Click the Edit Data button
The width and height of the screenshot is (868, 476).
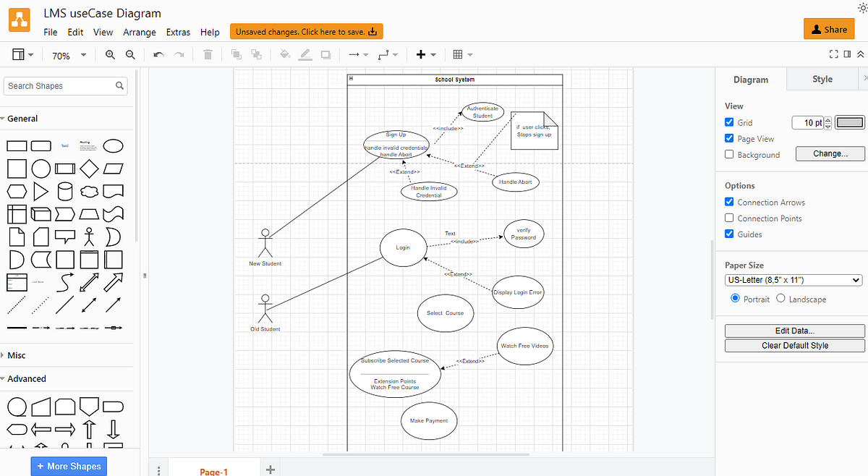pyautogui.click(x=793, y=330)
